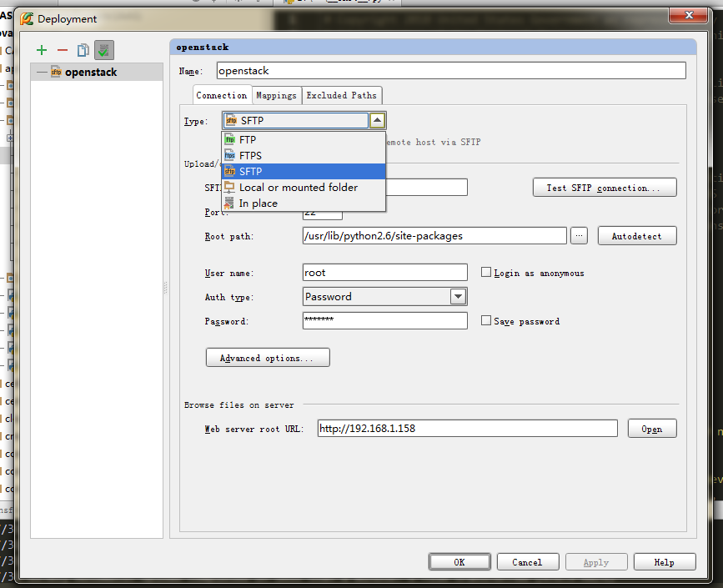Copy the selected server configuration icon

(x=83, y=50)
